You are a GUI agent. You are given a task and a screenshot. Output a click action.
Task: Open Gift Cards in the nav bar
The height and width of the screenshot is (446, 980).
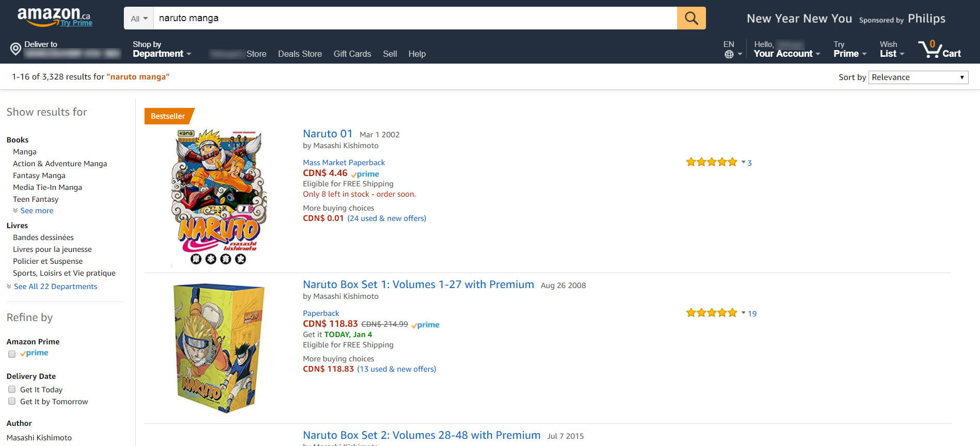[x=352, y=54]
